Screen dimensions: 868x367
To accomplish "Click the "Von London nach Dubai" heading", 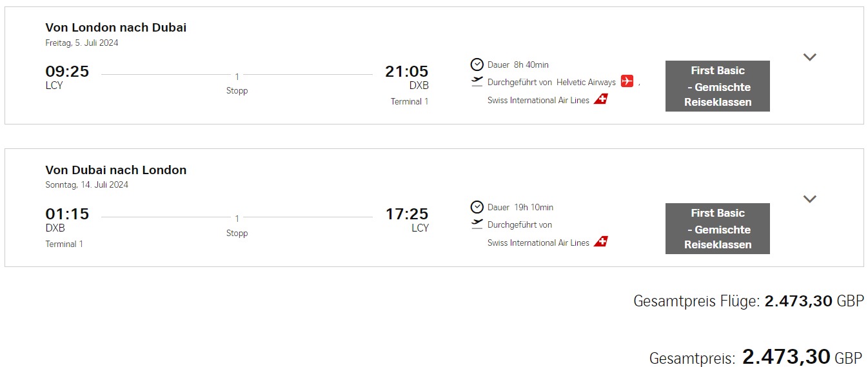I will [x=116, y=28].
